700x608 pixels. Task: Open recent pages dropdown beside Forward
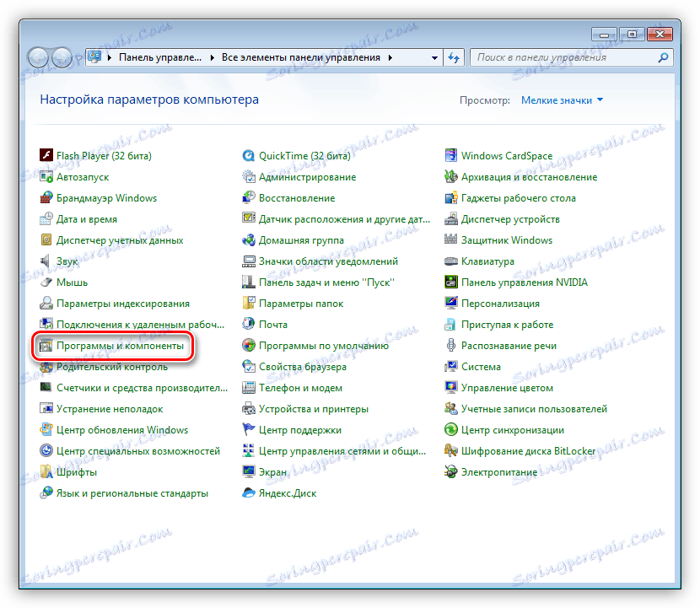coord(79,58)
